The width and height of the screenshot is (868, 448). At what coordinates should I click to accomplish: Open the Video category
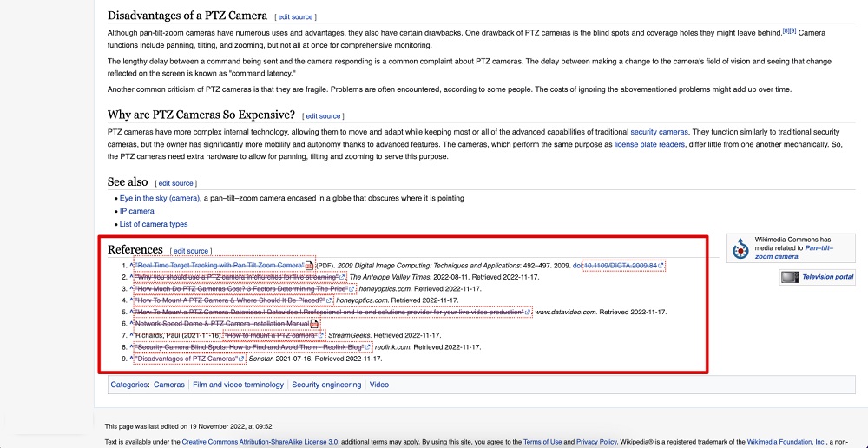tap(379, 385)
